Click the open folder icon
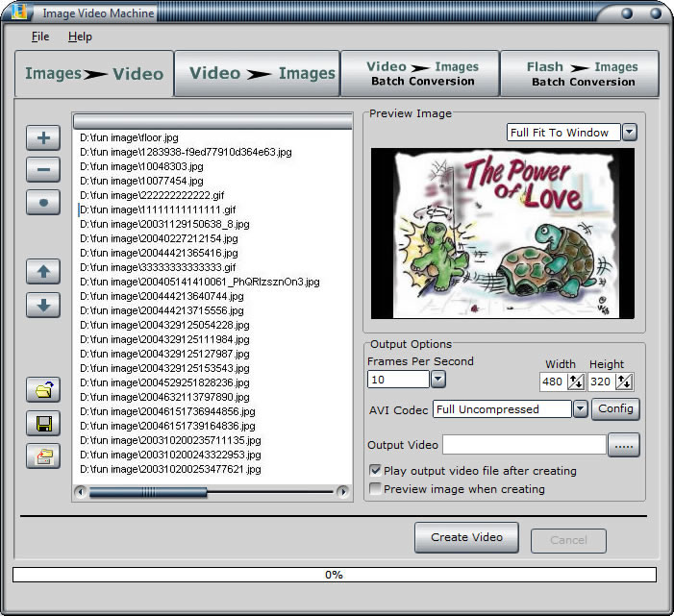 tap(43, 389)
